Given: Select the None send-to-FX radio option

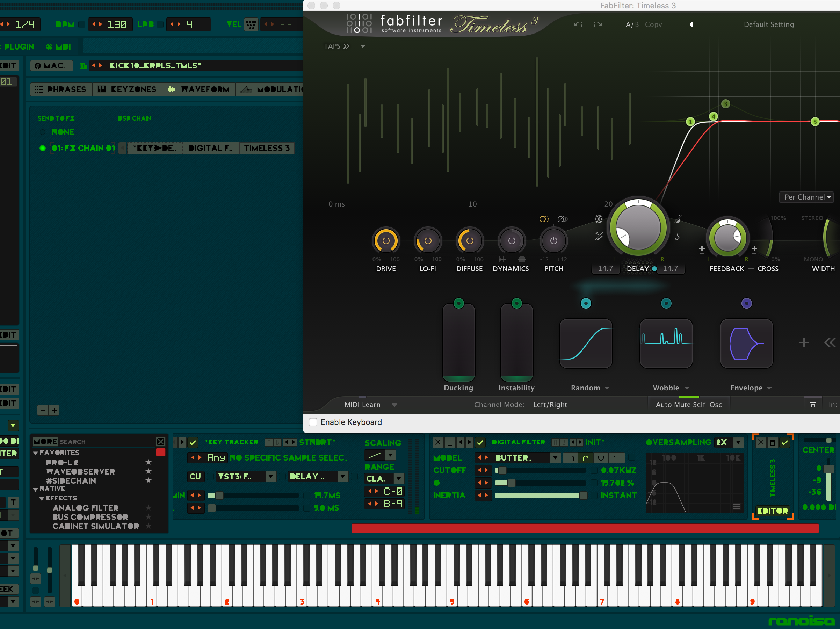Looking at the screenshot, I should pyautogui.click(x=43, y=132).
